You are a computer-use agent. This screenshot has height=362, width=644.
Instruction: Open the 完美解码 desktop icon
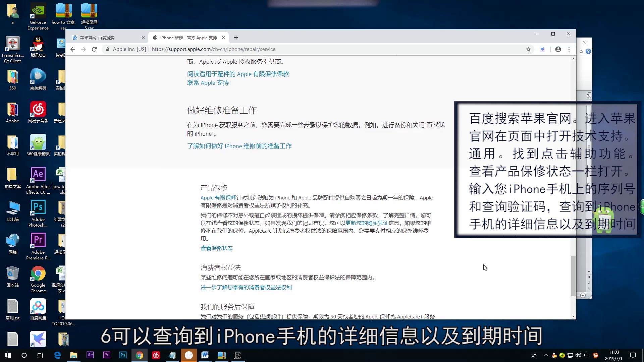38,79
